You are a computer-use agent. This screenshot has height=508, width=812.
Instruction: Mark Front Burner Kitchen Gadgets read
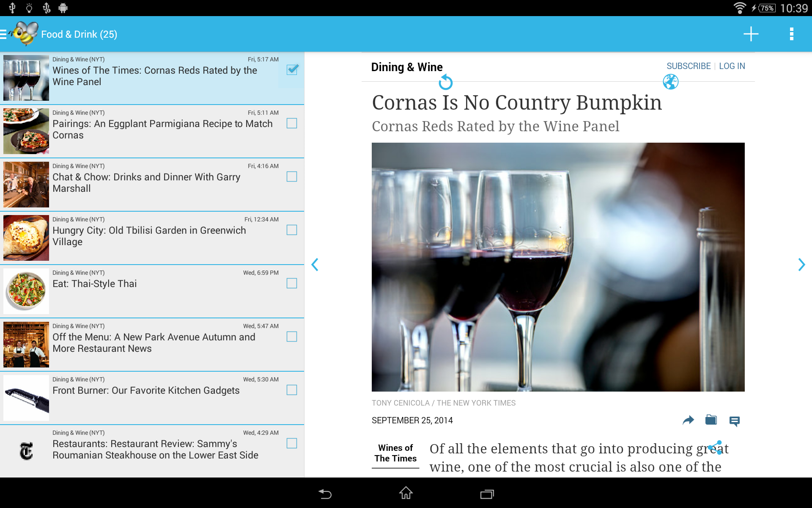pyautogui.click(x=292, y=390)
